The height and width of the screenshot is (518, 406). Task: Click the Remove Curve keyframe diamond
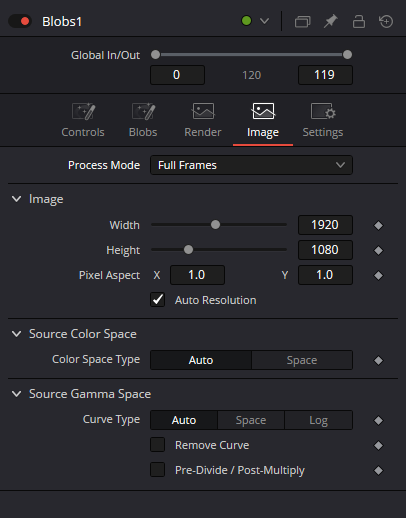click(x=378, y=445)
